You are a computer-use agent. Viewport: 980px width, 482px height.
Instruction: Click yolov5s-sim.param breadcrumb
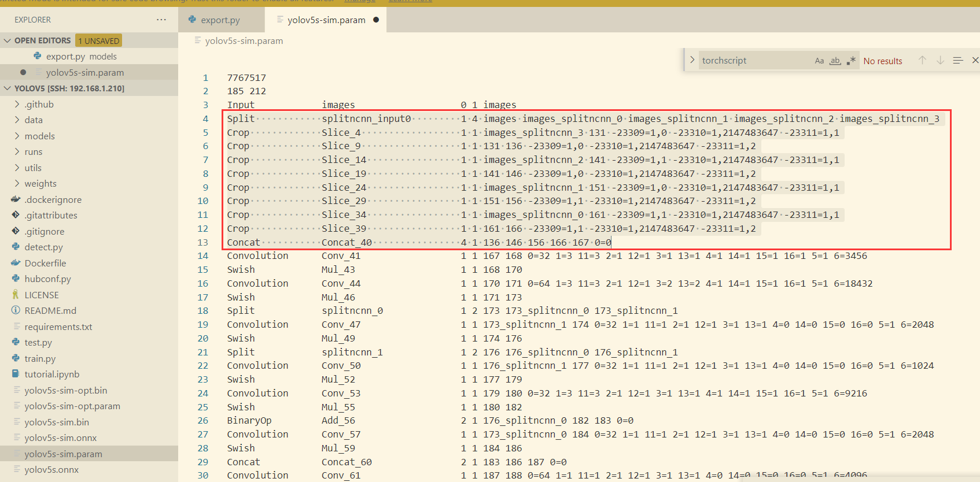click(244, 40)
